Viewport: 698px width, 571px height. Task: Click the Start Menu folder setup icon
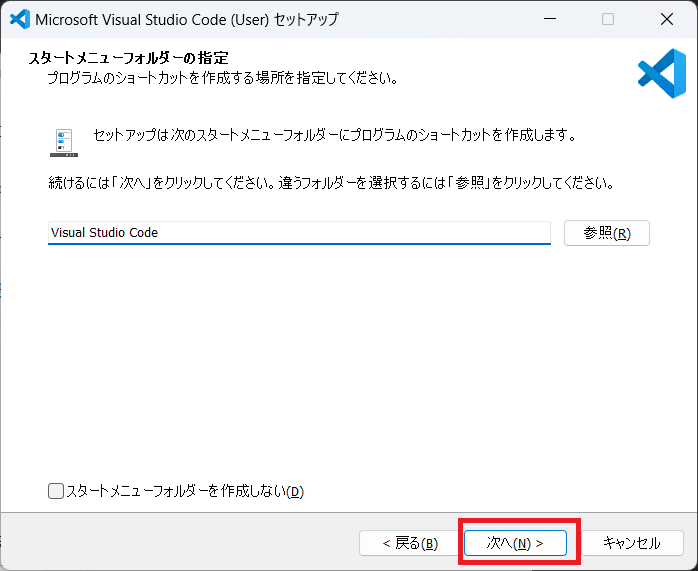point(64,142)
